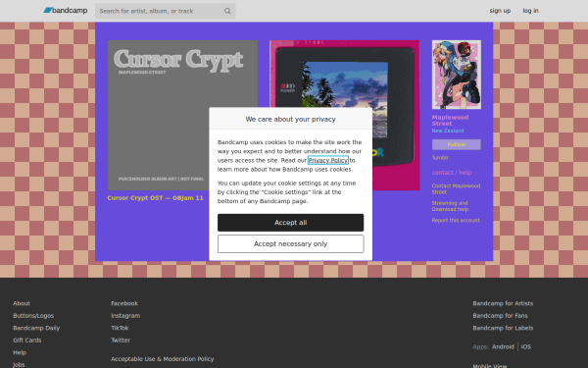This screenshot has height=368, width=588.
Task: Click Report this account
Action: click(x=456, y=221)
